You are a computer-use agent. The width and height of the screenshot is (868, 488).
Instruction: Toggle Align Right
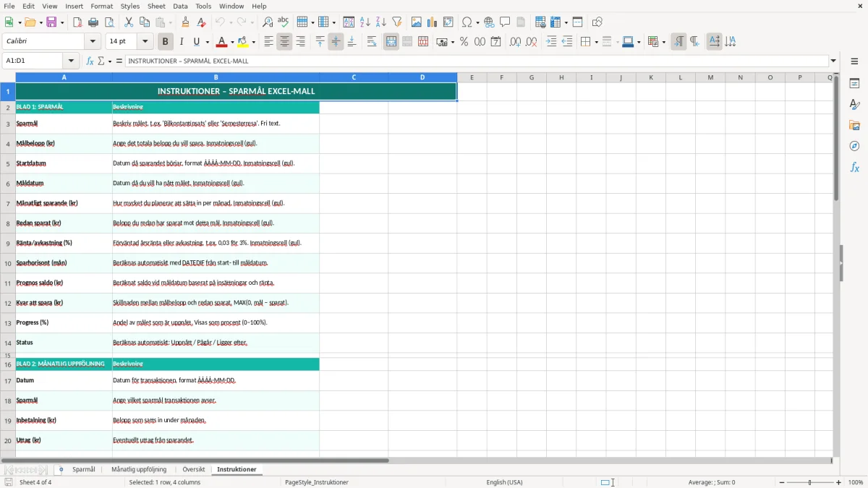300,42
